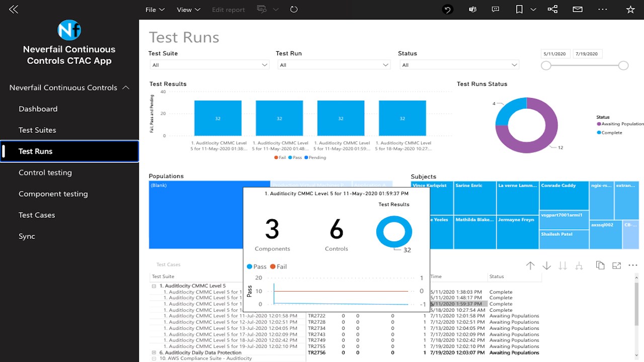Go to the Component testing page
The width and height of the screenshot is (644, 362).
(53, 194)
